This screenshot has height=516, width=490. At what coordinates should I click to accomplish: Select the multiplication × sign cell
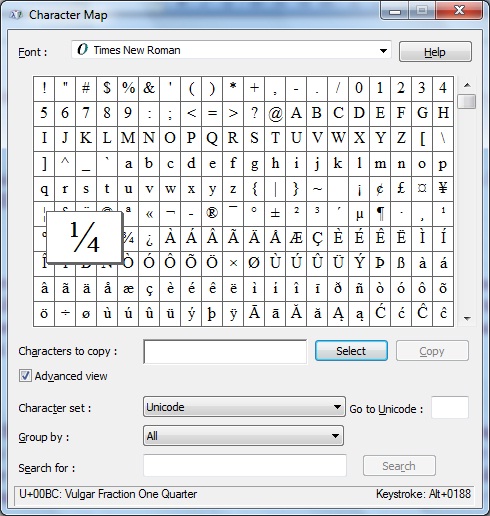pyautogui.click(x=233, y=264)
